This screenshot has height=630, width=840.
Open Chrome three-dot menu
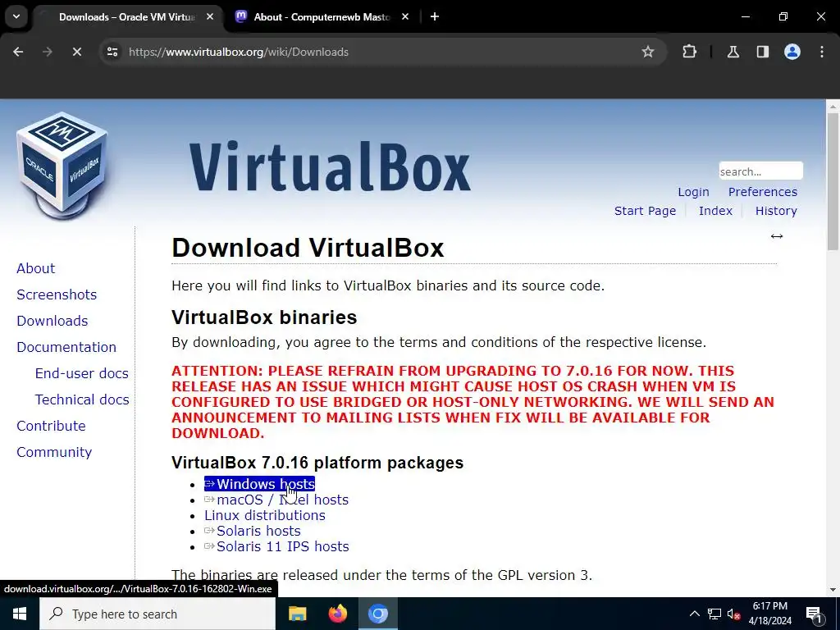pos(822,52)
